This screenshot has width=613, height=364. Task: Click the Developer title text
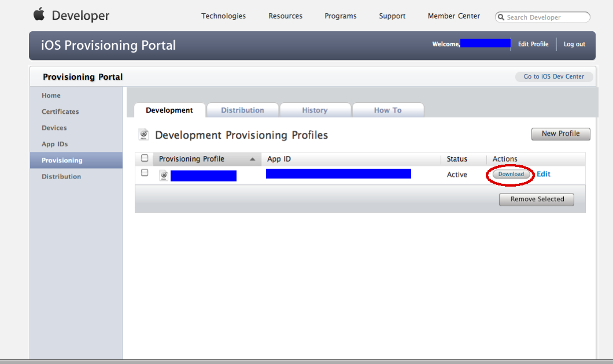(x=80, y=16)
